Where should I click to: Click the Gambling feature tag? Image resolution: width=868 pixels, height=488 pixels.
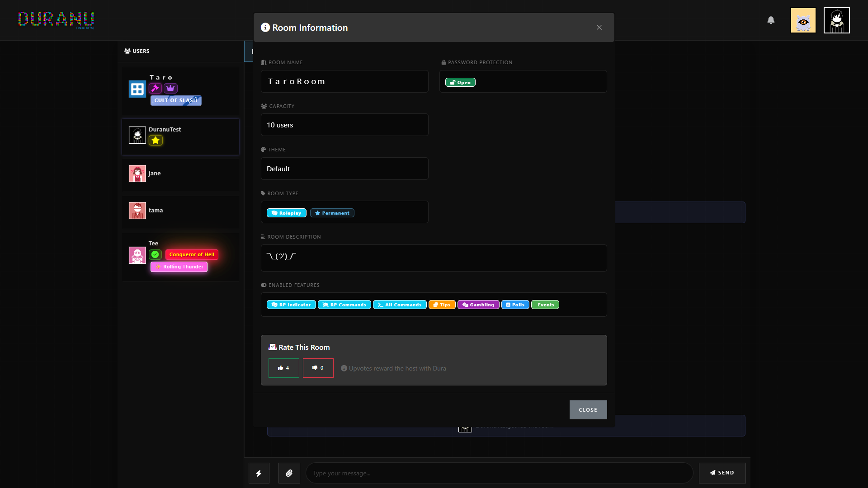click(x=478, y=305)
